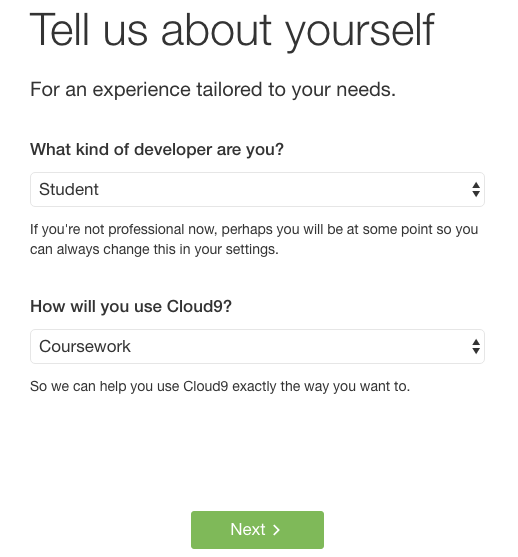The width and height of the screenshot is (518, 557).
Task: Click the helper text 'So we can help you use Cloud9'
Action: pyautogui.click(x=220, y=386)
